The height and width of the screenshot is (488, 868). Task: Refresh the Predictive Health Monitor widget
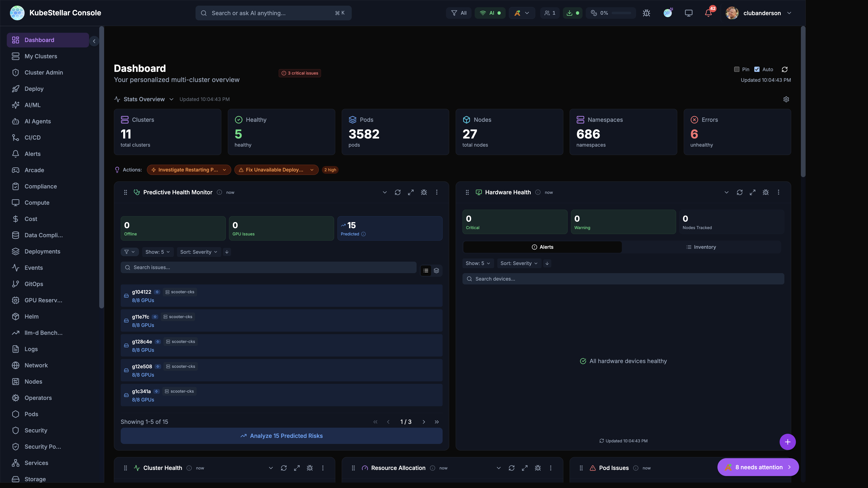398,192
